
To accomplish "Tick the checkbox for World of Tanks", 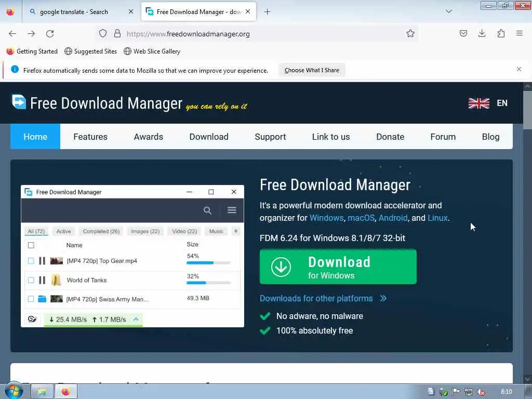I will click(31, 280).
